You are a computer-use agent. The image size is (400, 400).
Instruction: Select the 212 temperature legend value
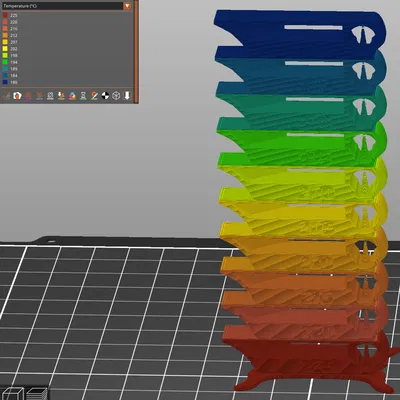click(x=14, y=35)
